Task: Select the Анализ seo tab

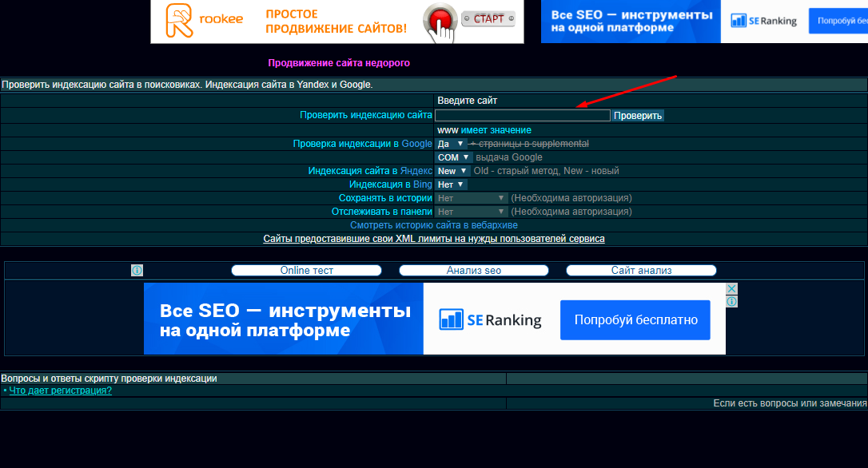Action: tap(473, 271)
